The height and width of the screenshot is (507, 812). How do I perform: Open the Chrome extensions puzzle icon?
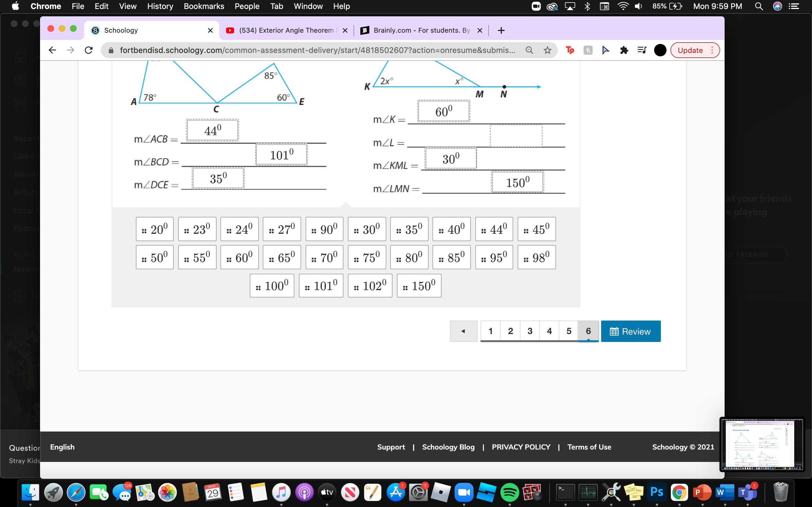(624, 50)
